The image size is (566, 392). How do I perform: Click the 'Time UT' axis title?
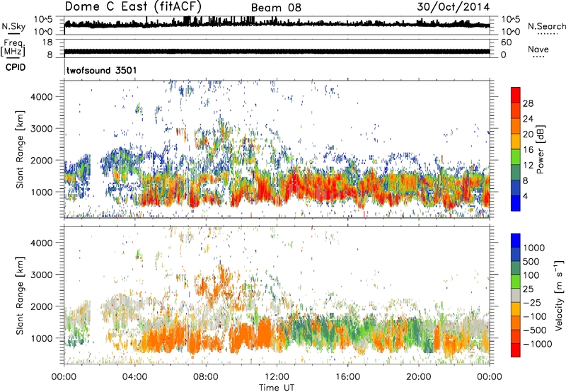(277, 388)
